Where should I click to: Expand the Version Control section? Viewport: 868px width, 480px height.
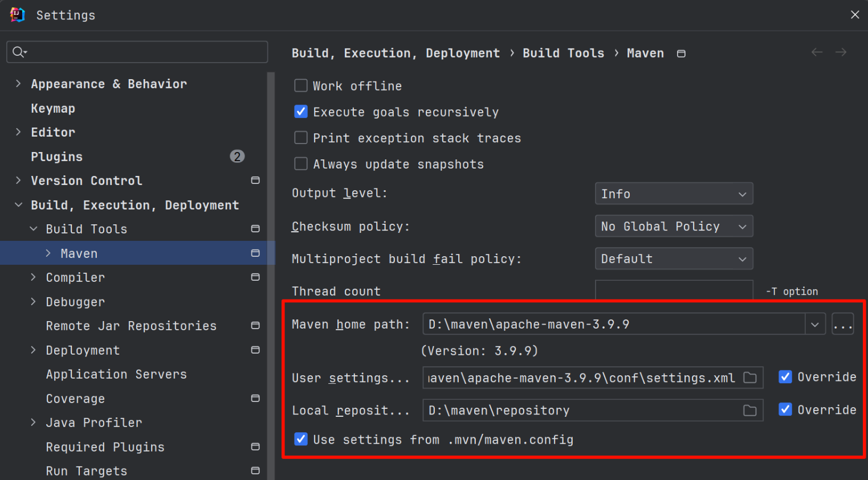pos(18,180)
